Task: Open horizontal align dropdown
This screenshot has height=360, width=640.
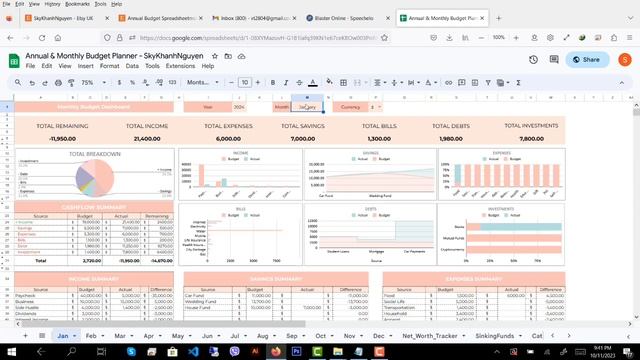Action: click(380, 82)
